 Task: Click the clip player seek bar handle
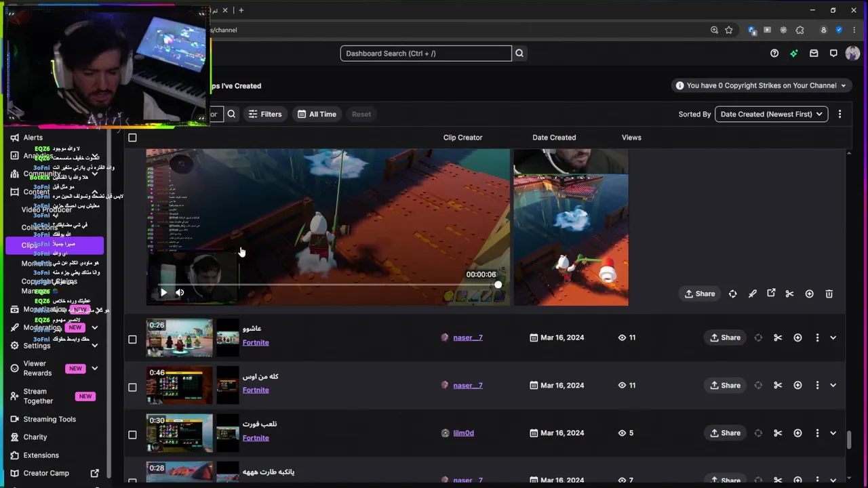[x=498, y=285]
